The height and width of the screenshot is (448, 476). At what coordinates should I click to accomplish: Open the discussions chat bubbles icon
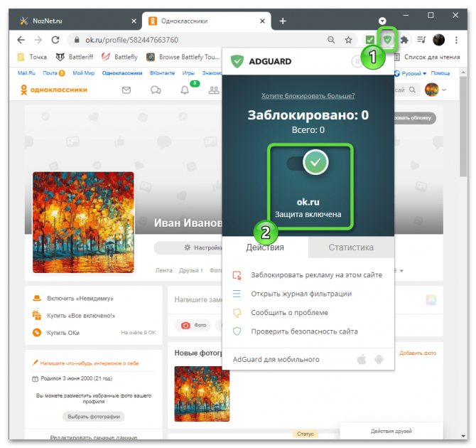156,90
